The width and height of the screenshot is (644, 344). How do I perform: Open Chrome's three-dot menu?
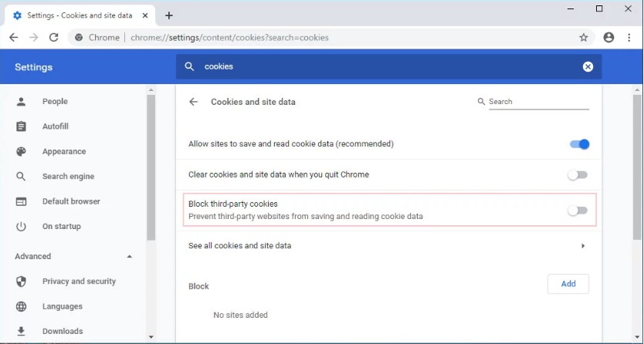[628, 37]
